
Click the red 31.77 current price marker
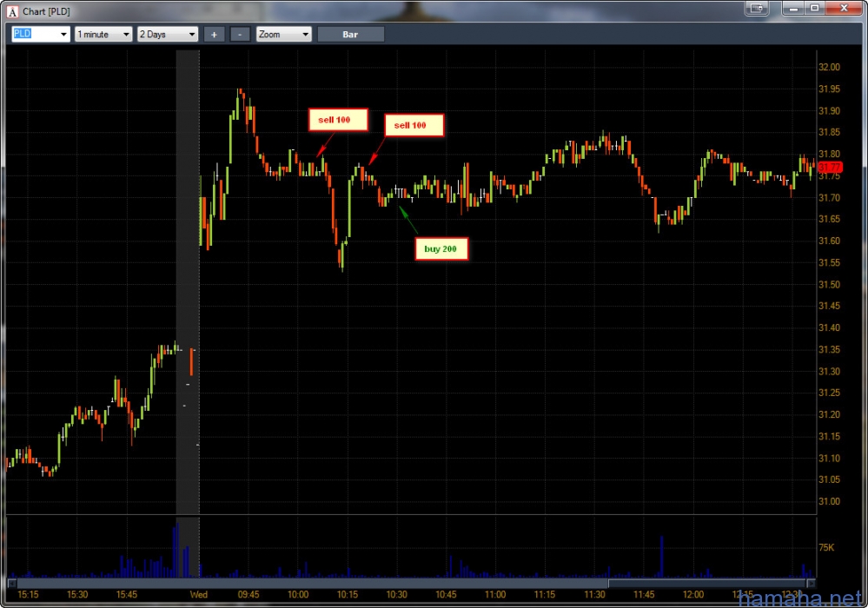pyautogui.click(x=830, y=167)
